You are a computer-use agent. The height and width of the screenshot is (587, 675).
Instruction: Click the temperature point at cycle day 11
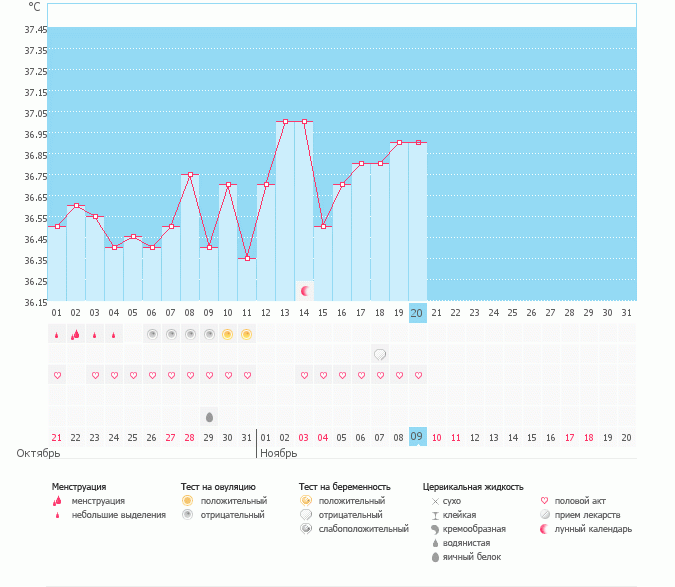pos(246,259)
